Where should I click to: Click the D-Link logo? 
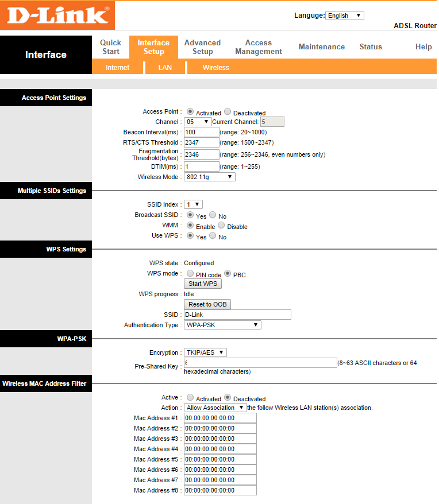pos(57,15)
